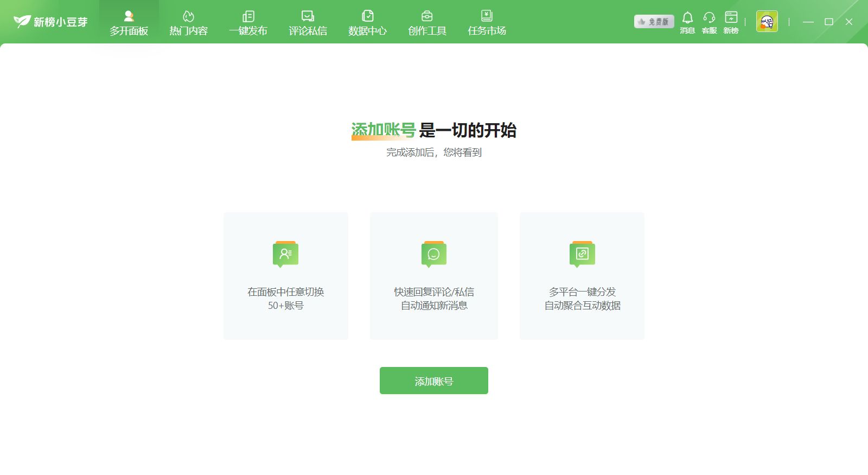The width and height of the screenshot is (868, 475).
Task: Click the 完成添加后，您将看到 subtitle
Action: pyautogui.click(x=434, y=153)
